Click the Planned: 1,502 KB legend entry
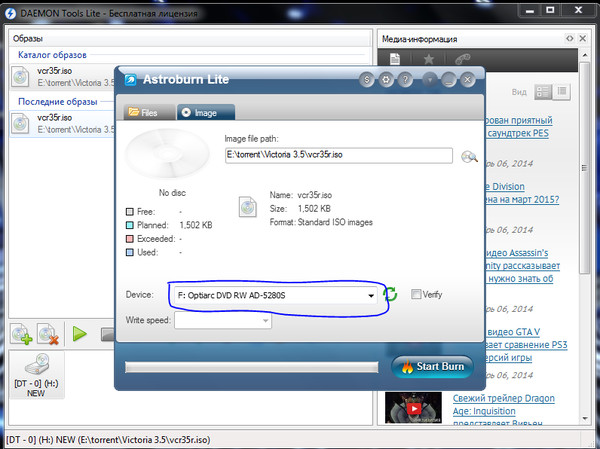Image resolution: width=600 pixels, height=449 pixels. coord(169,225)
